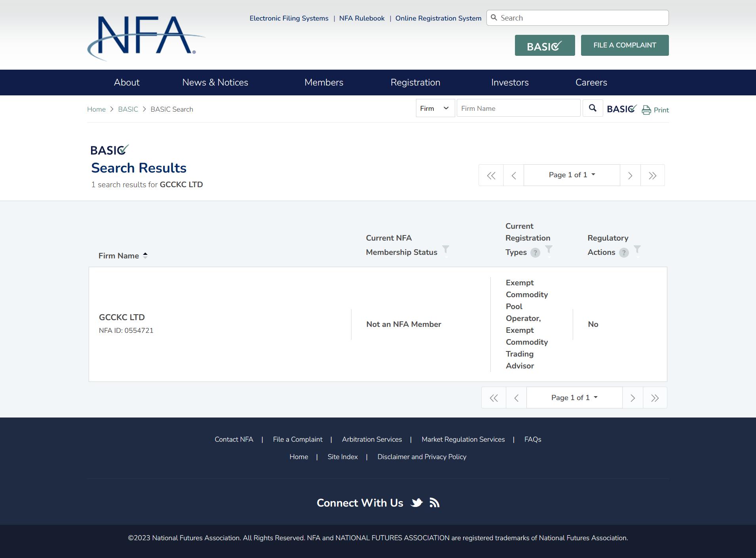Click the Twitter bird icon

(x=416, y=503)
